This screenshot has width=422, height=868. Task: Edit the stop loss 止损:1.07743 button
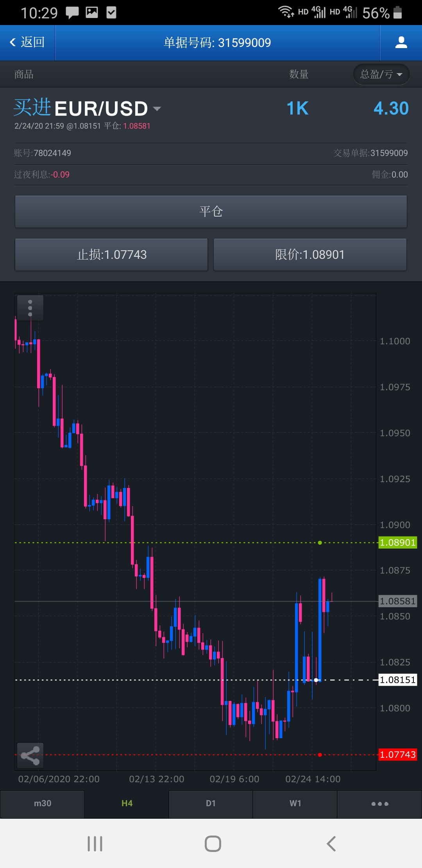pos(111,255)
